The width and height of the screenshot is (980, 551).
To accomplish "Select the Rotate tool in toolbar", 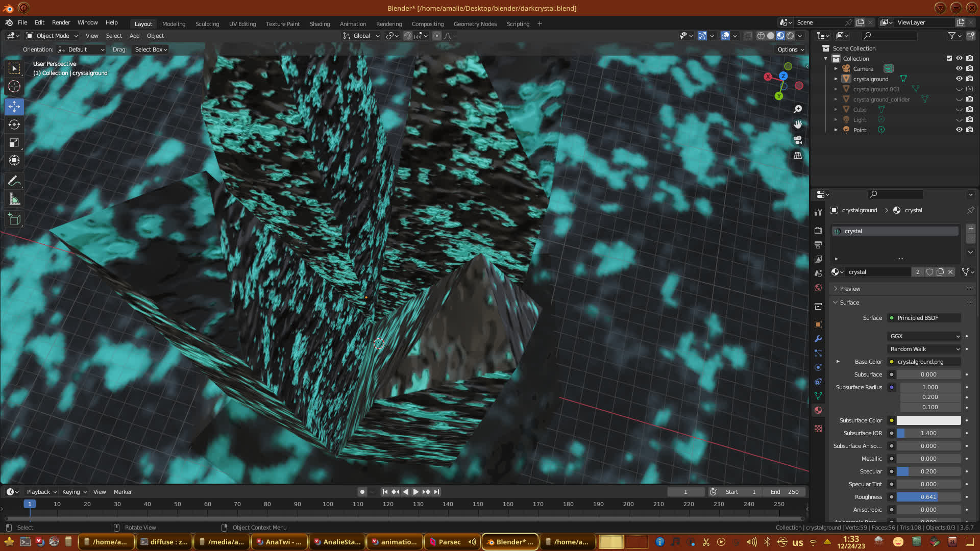I will coord(14,125).
